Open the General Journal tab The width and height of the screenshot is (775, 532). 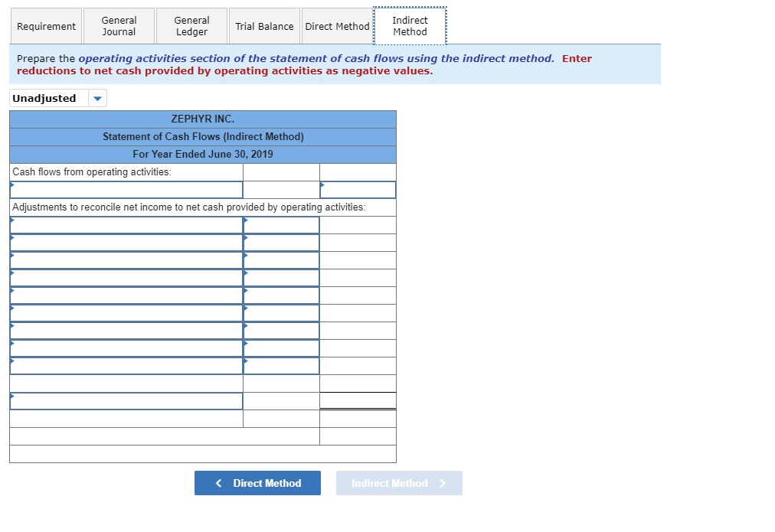(x=118, y=25)
